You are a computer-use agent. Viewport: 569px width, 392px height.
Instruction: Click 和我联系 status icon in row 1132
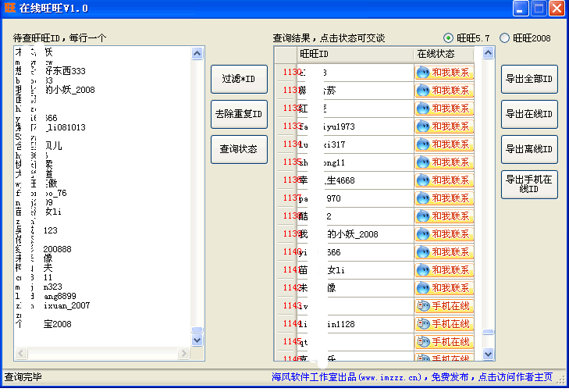pyautogui.click(x=444, y=109)
